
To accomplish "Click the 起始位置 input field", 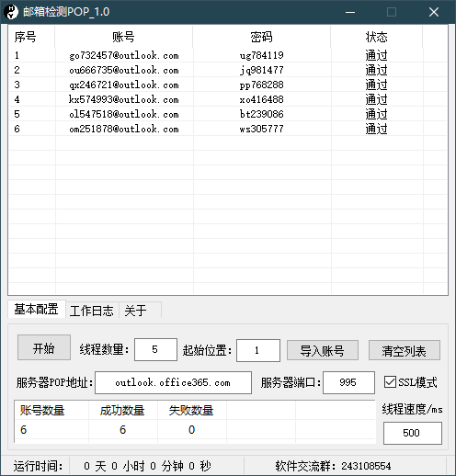I will [x=258, y=350].
